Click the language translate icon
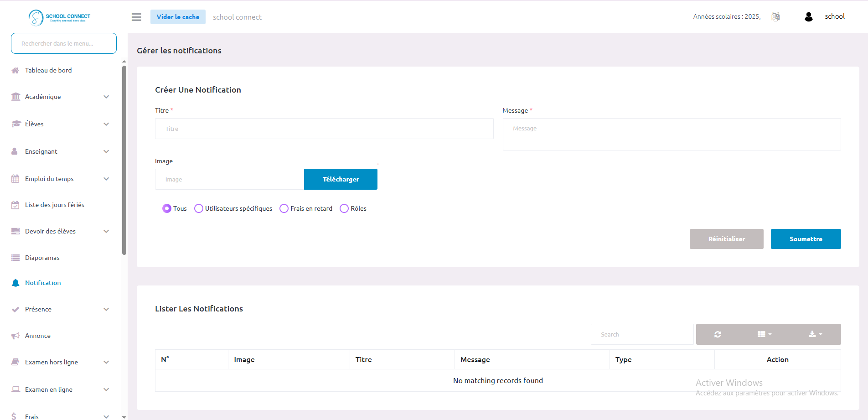The height and width of the screenshot is (420, 868). (x=775, y=17)
